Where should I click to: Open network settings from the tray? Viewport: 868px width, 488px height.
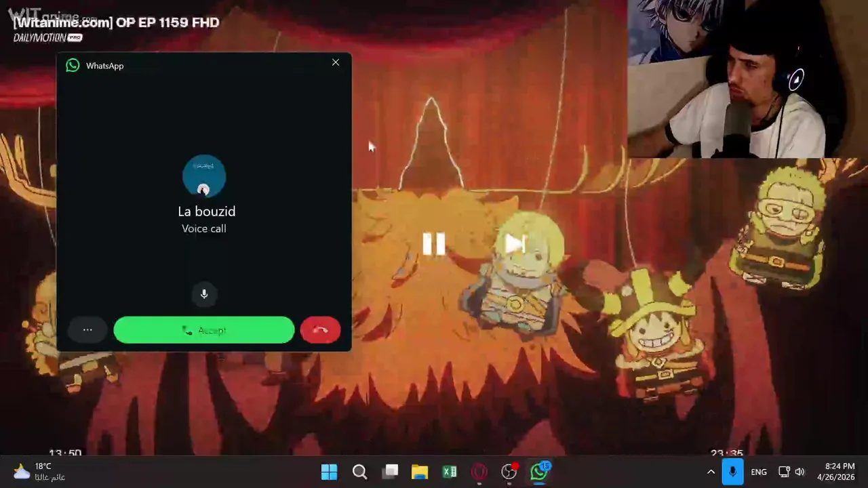click(x=784, y=472)
